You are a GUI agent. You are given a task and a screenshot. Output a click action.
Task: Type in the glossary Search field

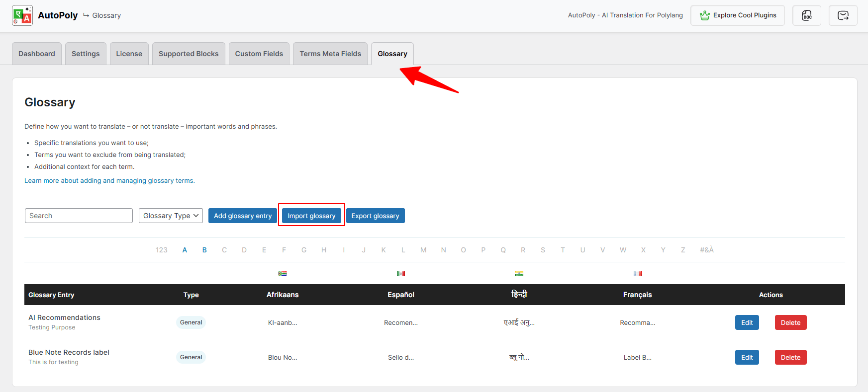[x=79, y=216]
